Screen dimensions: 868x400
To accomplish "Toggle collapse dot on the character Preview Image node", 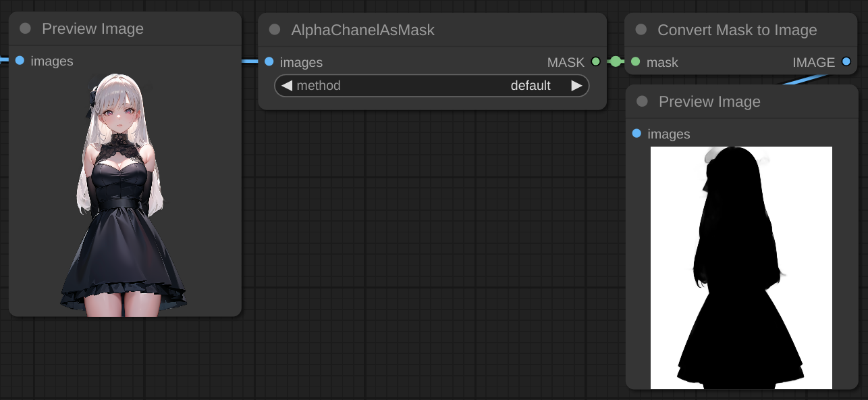I will click(26, 28).
